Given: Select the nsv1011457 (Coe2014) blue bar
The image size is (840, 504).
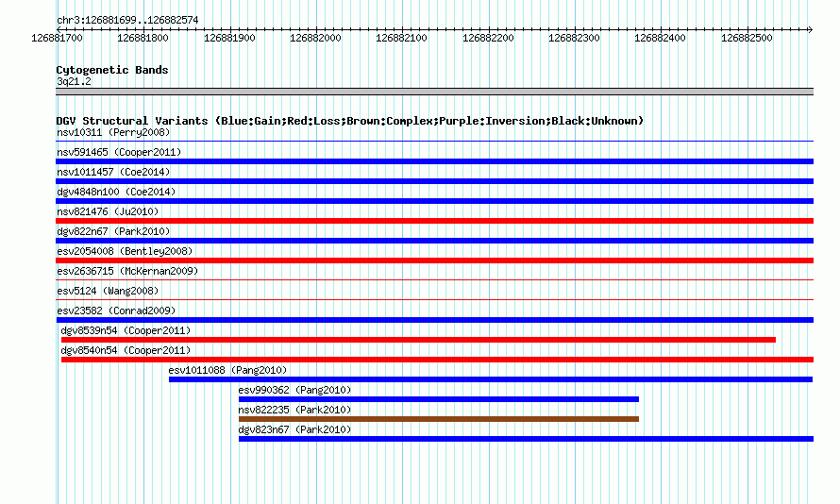Looking at the screenshot, I should point(434,181).
